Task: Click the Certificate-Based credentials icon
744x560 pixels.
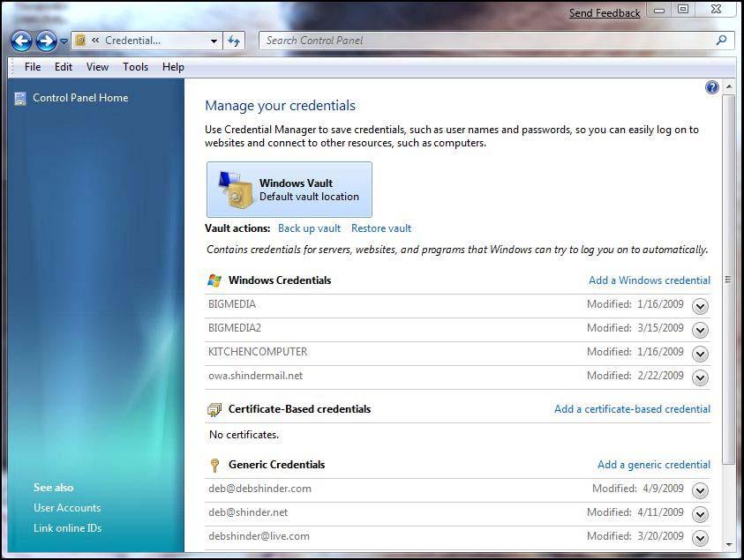Action: pos(214,410)
